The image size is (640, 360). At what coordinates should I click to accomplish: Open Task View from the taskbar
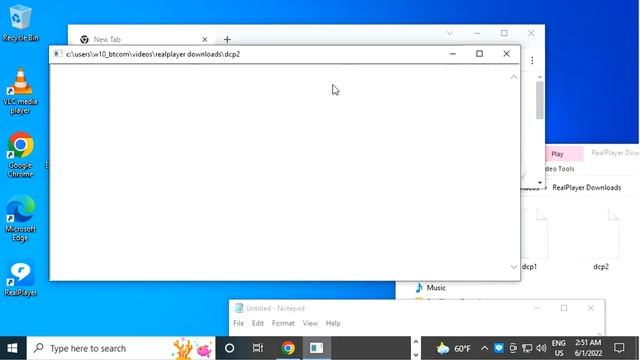click(258, 348)
